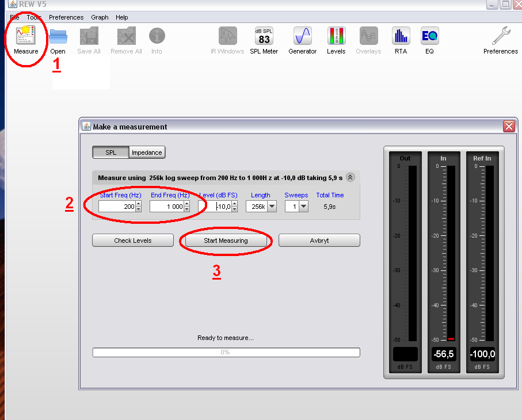Screen dimensions: 522x420
Task: Open the Length dropdown
Action: (x=272, y=207)
